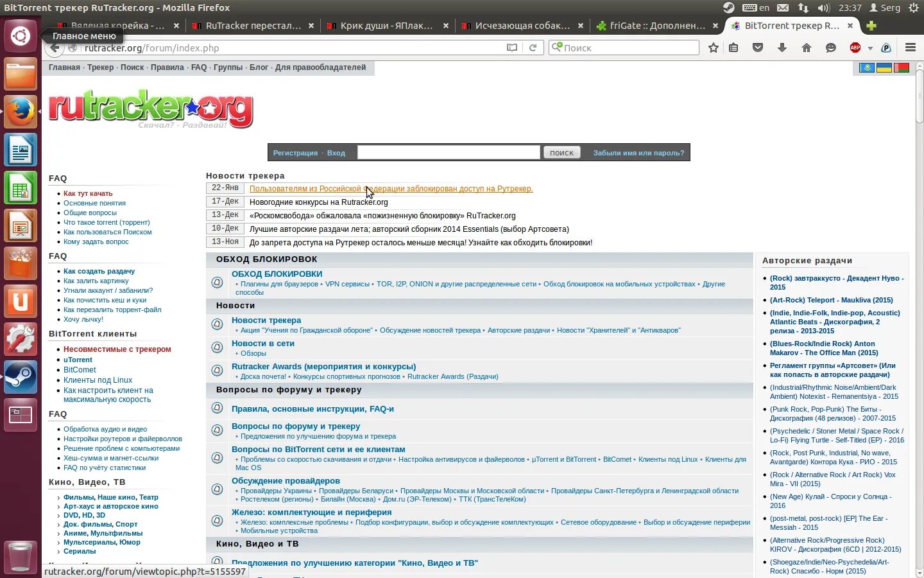Launch Firefox from the Unity dock

point(21,112)
